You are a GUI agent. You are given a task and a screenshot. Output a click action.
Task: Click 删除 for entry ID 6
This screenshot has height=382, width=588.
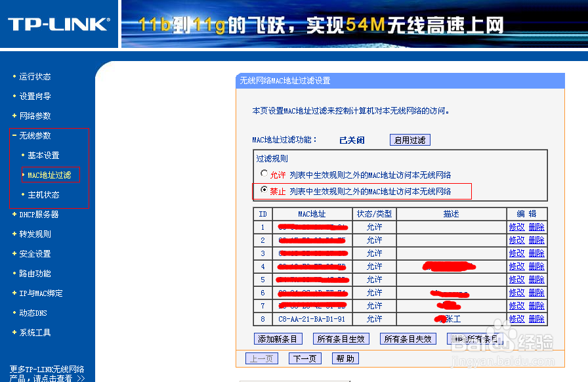tap(537, 293)
